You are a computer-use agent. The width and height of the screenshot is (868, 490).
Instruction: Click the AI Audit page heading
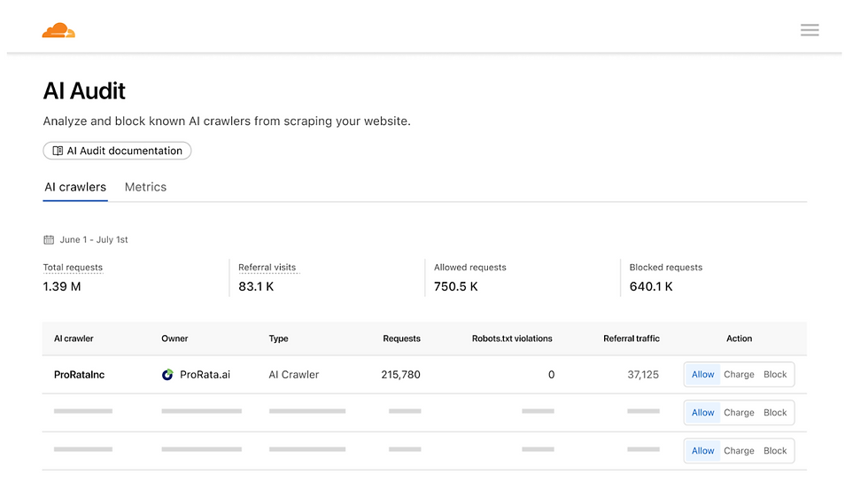pyautogui.click(x=84, y=91)
